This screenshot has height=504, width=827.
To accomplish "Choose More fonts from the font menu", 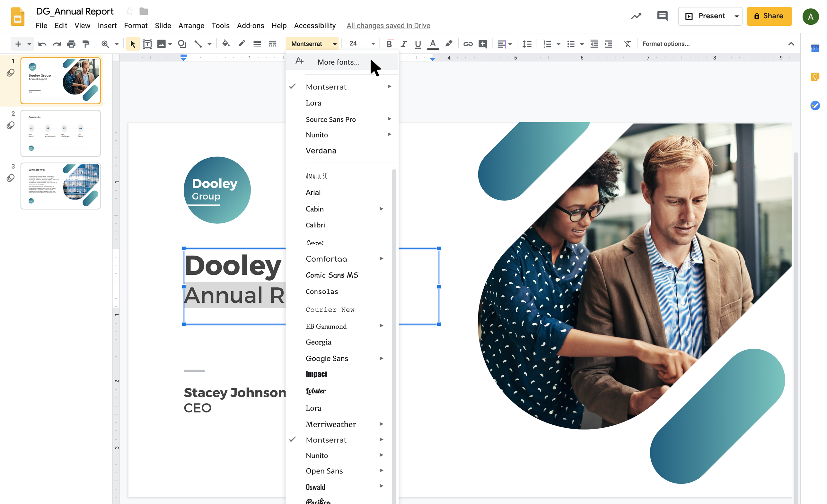I will [x=338, y=62].
